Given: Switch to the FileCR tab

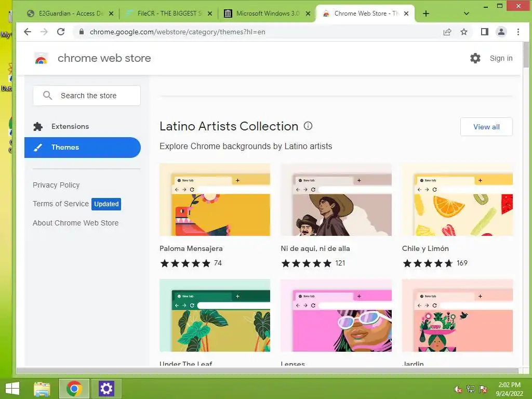Looking at the screenshot, I should 168,14.
